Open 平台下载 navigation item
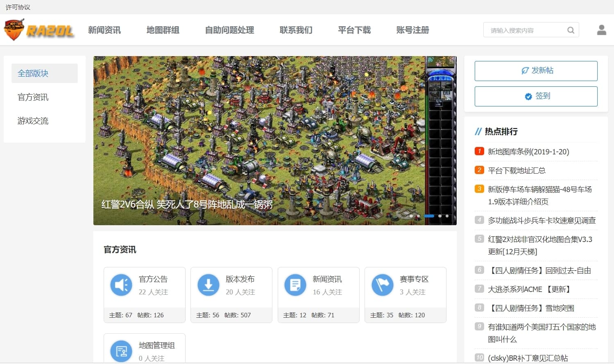The width and height of the screenshot is (614, 364). click(x=354, y=30)
